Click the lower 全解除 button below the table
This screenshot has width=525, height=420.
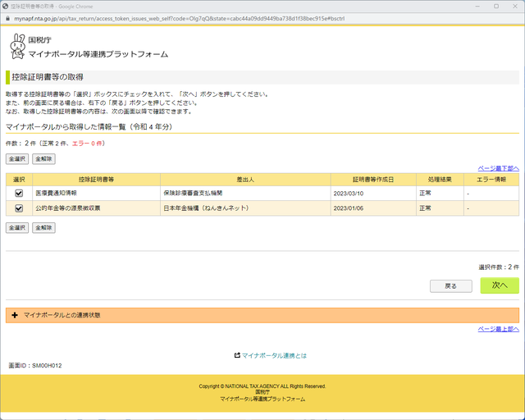pos(43,228)
